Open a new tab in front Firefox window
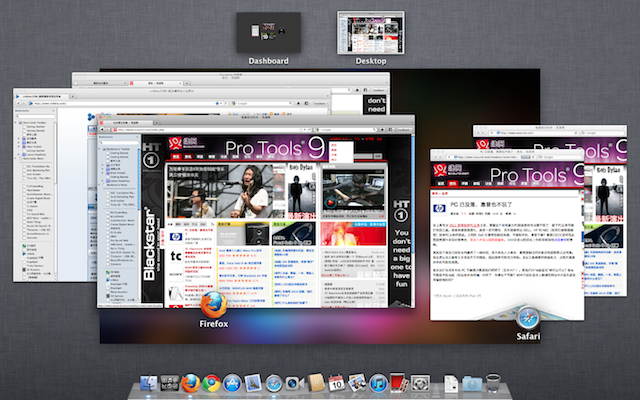This screenshot has height=400, width=640. [156, 122]
